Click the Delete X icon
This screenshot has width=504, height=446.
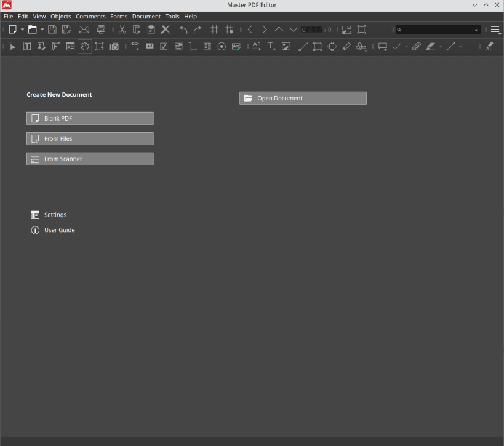pyautogui.click(x=166, y=30)
